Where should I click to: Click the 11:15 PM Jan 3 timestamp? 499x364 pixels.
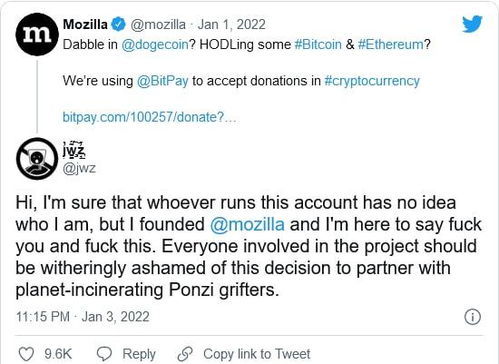[x=82, y=317]
